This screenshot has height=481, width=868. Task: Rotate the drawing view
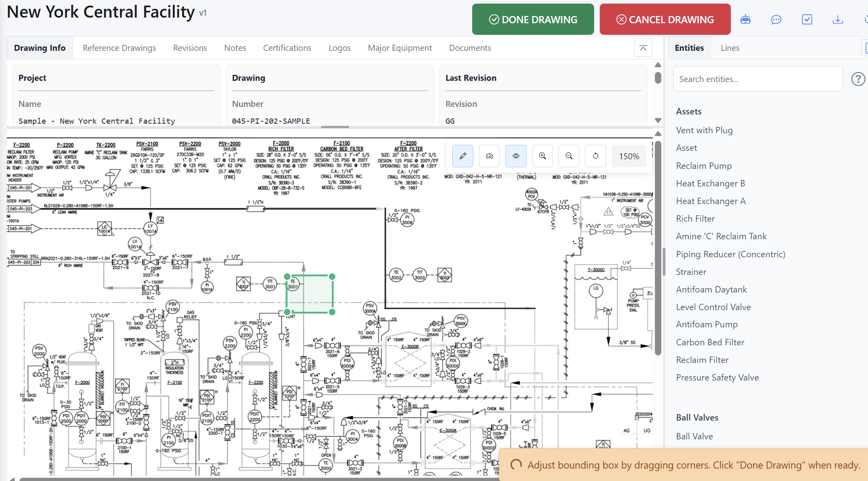coord(595,156)
